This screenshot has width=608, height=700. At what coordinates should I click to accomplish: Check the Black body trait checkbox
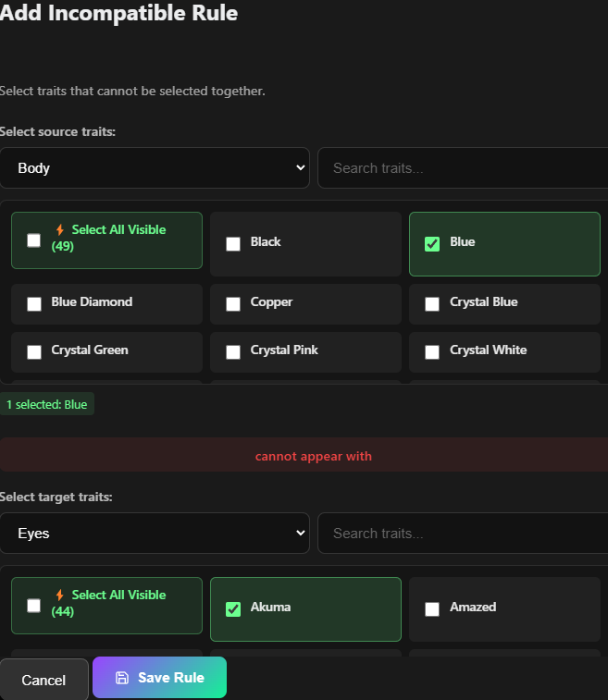(233, 243)
